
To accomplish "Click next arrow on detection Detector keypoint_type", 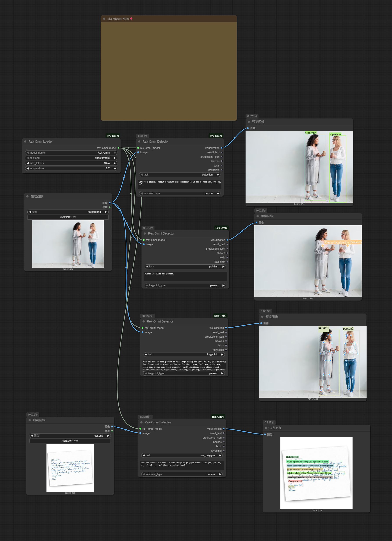I will point(218,193).
